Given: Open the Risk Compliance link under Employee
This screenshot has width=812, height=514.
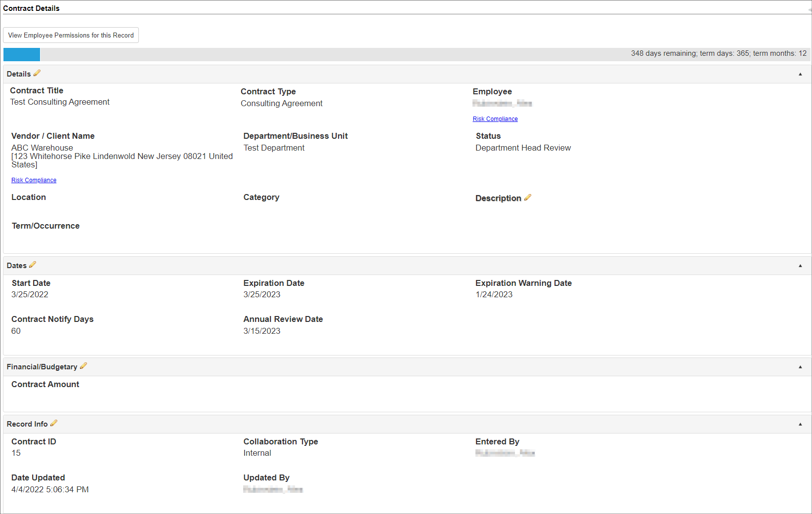Looking at the screenshot, I should coord(495,119).
